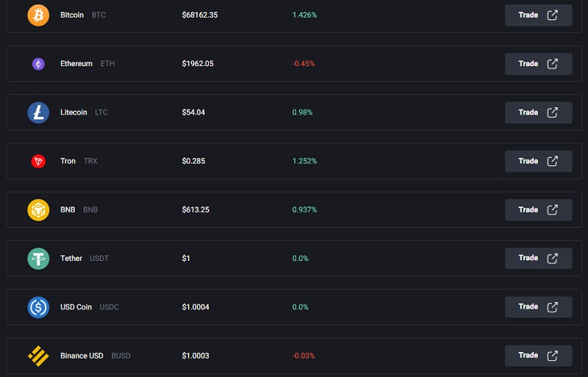Click the Bitcoin coin icon

[x=38, y=15]
